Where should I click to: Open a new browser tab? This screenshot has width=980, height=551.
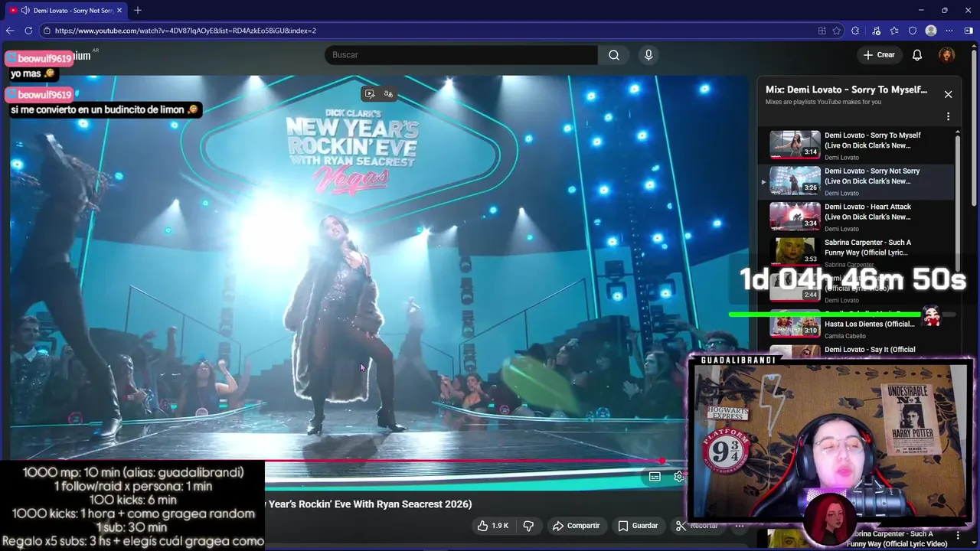click(x=138, y=10)
